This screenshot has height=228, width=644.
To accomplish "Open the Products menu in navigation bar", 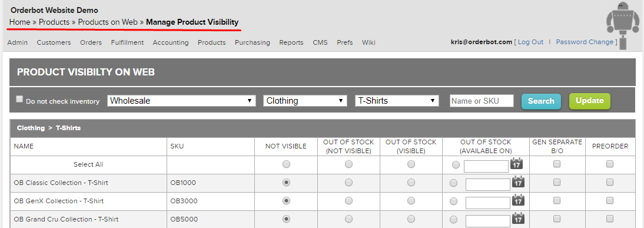I will [x=212, y=42].
